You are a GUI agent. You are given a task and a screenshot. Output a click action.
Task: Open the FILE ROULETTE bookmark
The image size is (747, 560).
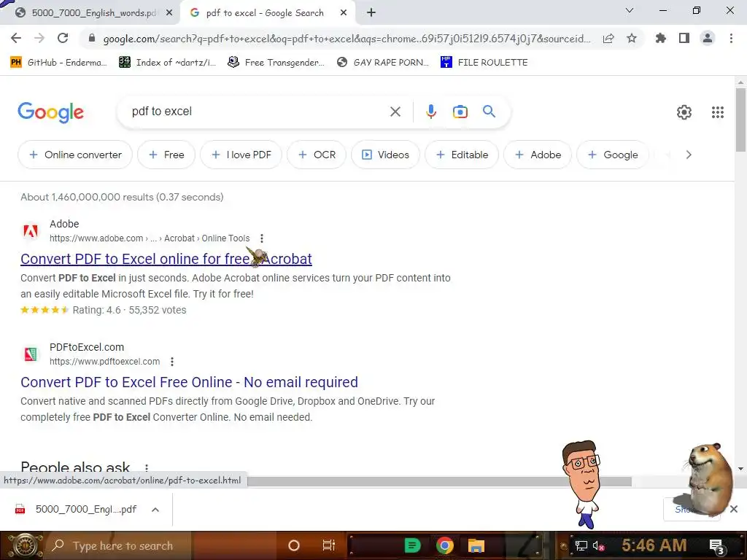click(x=484, y=63)
